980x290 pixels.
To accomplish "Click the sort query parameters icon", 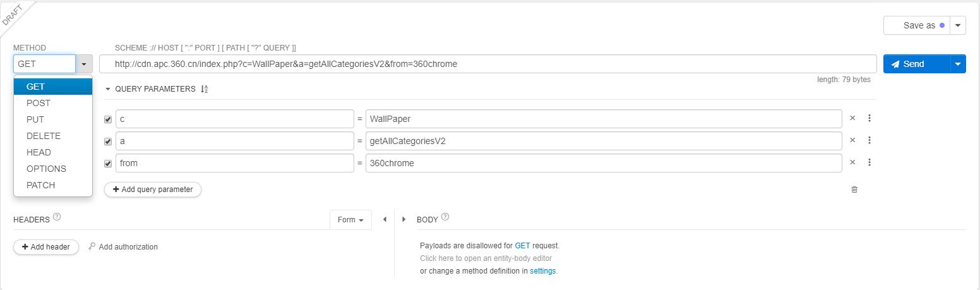I will (x=204, y=89).
